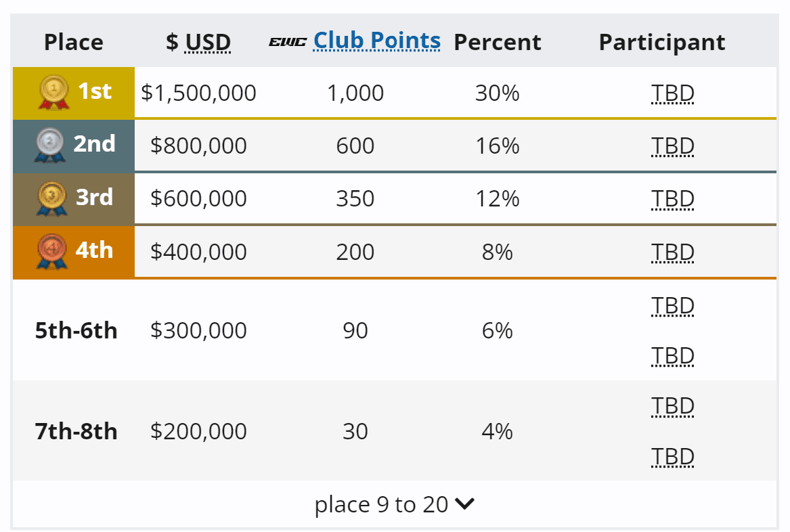Click the second TBD in the 7th-8th row
Screen dimensions: 790x532
coord(673,456)
